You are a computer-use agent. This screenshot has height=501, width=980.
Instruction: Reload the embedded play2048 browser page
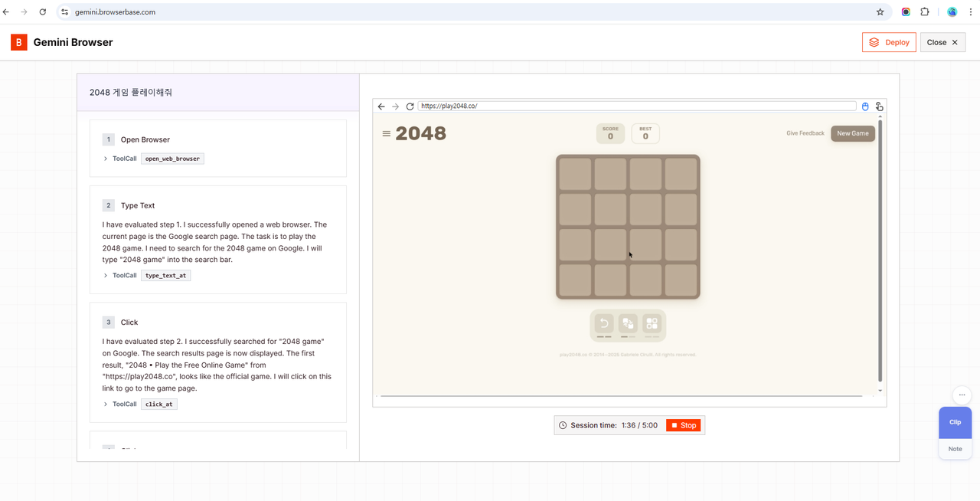pos(410,106)
